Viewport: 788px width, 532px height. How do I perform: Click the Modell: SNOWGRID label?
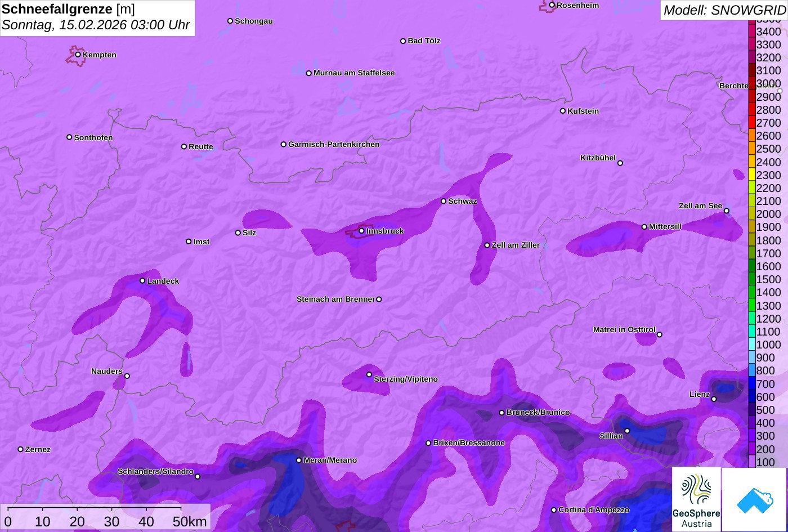click(724, 10)
